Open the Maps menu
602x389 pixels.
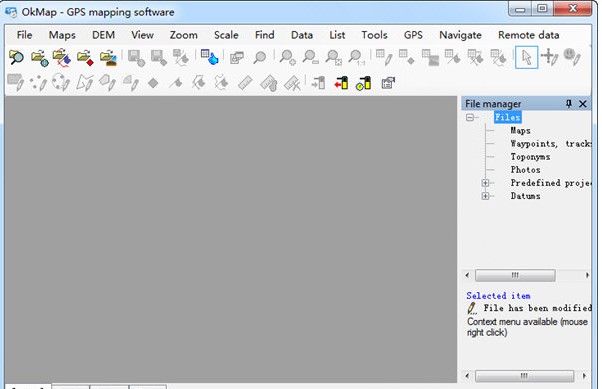point(62,35)
